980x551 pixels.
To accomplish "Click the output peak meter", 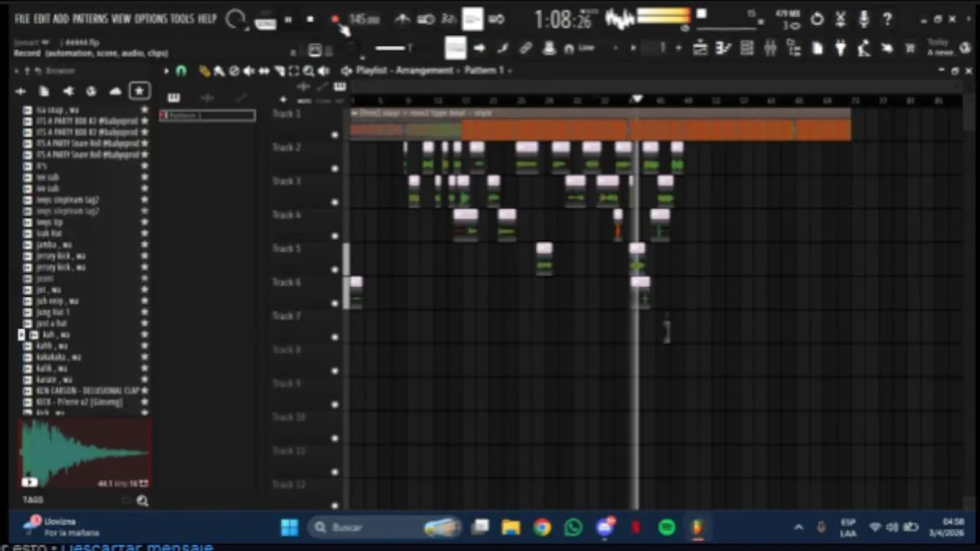I will click(x=663, y=16).
